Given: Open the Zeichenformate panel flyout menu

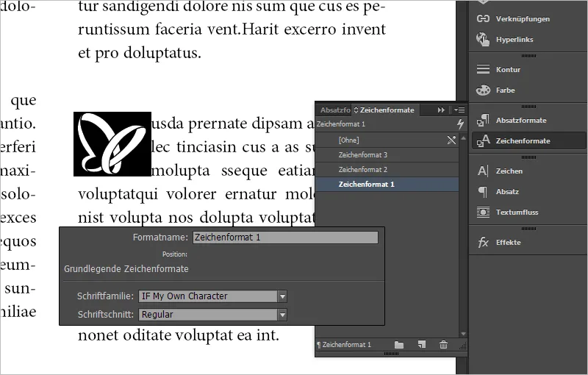Looking at the screenshot, I should (x=459, y=110).
